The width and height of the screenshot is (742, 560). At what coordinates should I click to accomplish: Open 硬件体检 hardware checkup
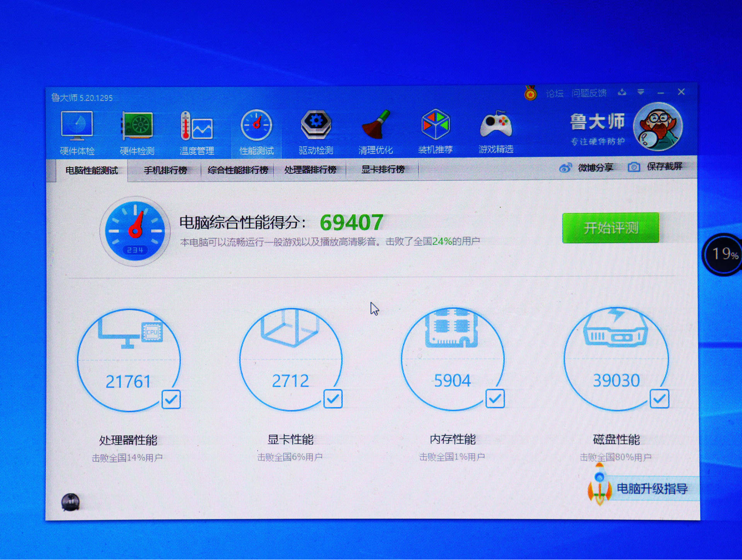point(77,133)
